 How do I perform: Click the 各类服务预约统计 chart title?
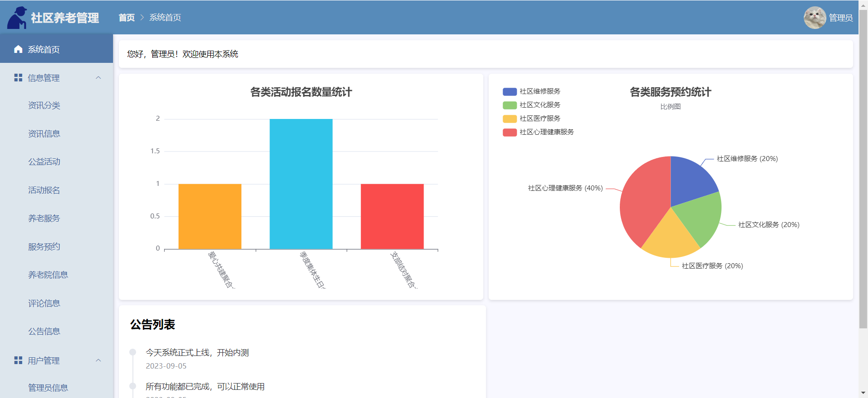pyautogui.click(x=670, y=92)
